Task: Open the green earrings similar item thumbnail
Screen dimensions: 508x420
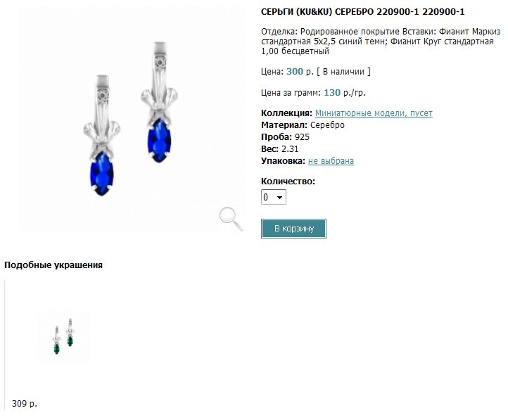Action: tap(63, 337)
